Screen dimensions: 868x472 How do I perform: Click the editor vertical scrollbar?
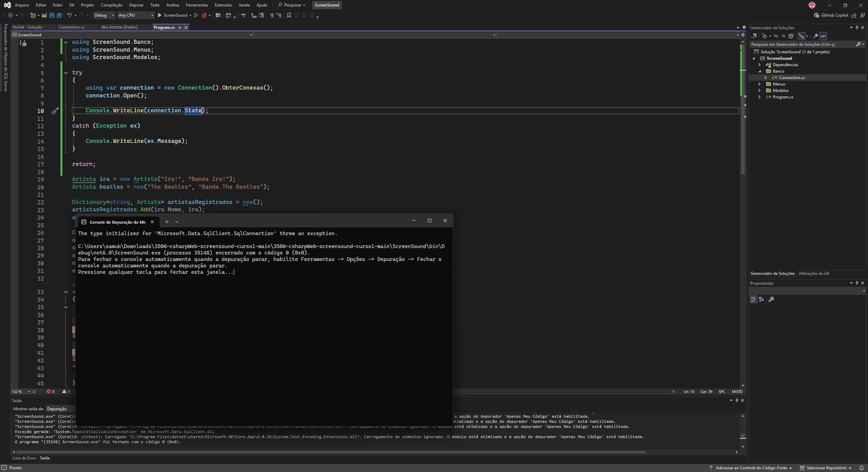(x=743, y=214)
